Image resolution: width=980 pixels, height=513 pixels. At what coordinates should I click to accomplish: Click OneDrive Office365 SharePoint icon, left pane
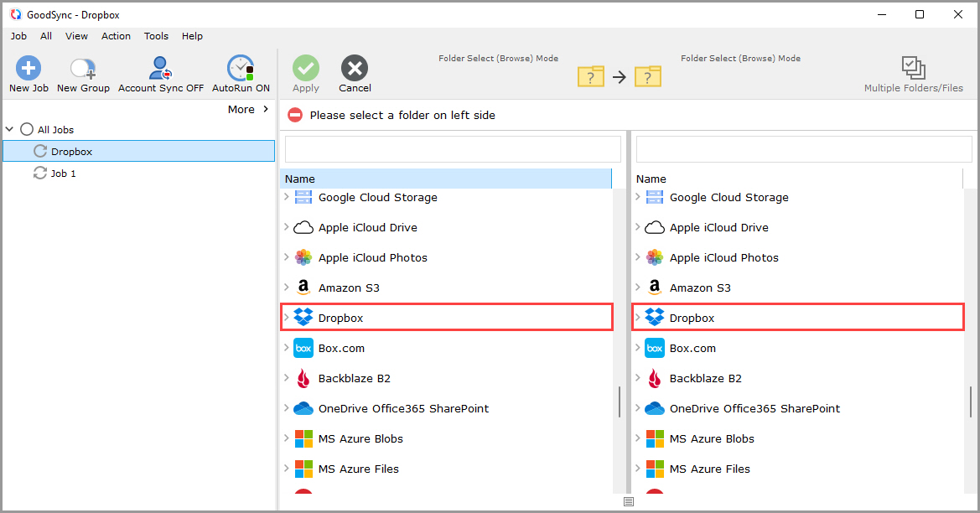coord(303,409)
